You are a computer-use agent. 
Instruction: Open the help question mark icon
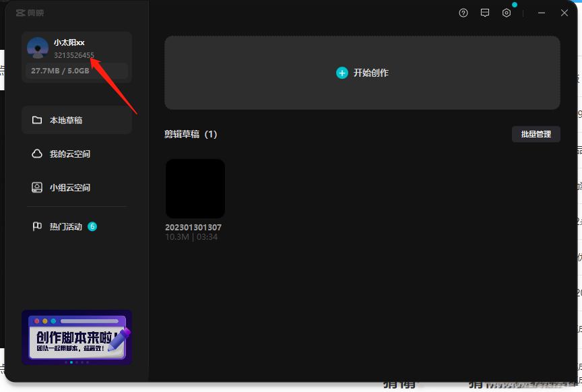463,13
